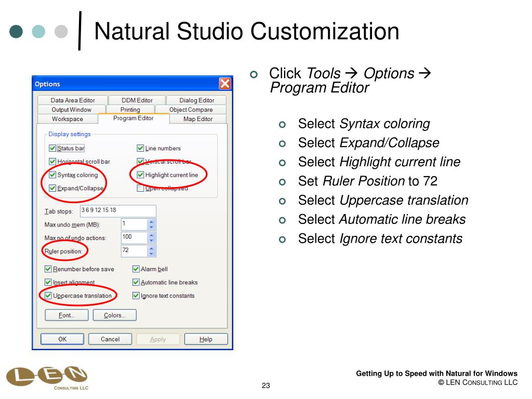The width and height of the screenshot is (532, 399).
Task: Toggle the Expand/Collapse checkbox
Action: [x=52, y=188]
